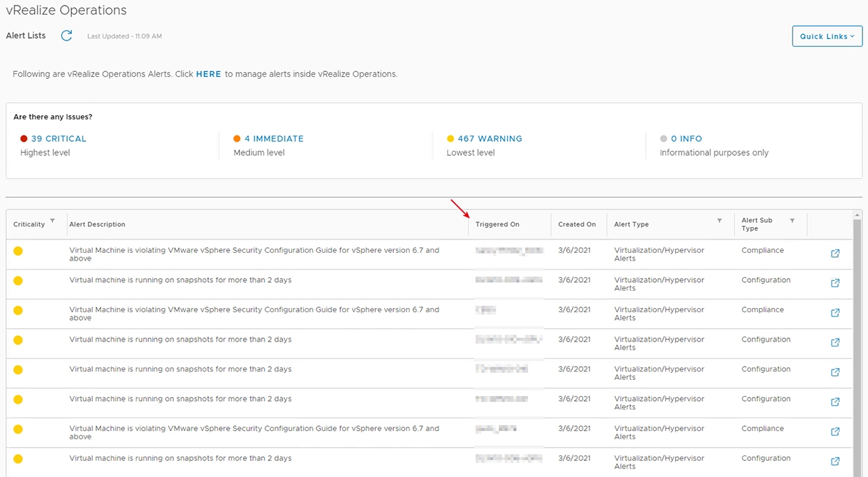Show the 0 INFO alerts
868x477 pixels.
(x=686, y=139)
